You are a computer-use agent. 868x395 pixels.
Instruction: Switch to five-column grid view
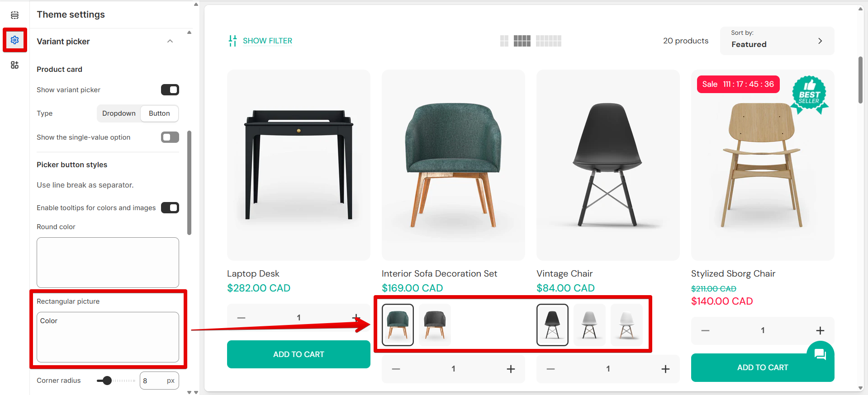(548, 41)
